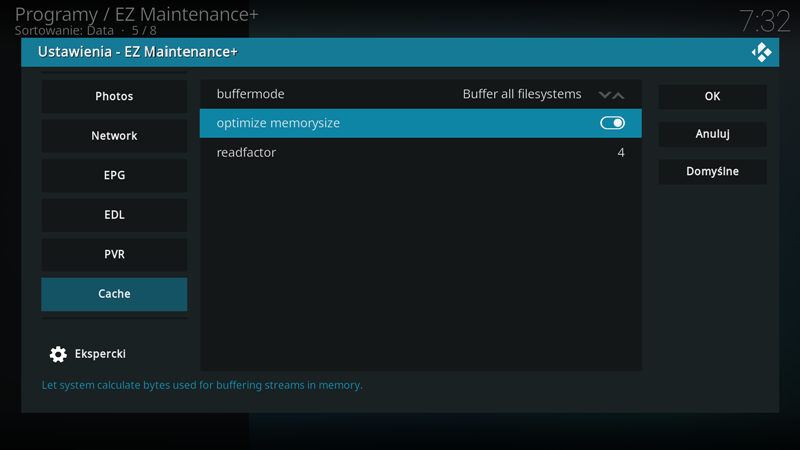Change the Ekspercki settings level
This screenshot has height=450, width=800.
88,354
